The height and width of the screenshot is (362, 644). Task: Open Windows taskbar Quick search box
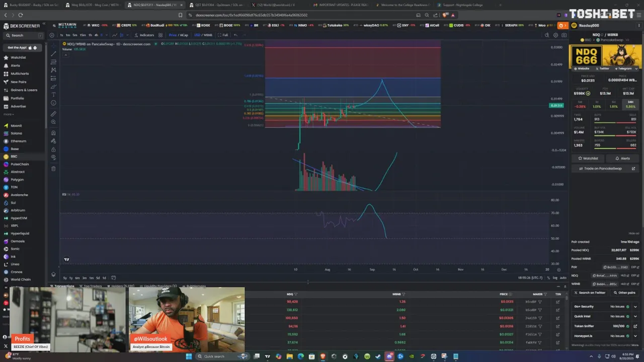[223, 356]
